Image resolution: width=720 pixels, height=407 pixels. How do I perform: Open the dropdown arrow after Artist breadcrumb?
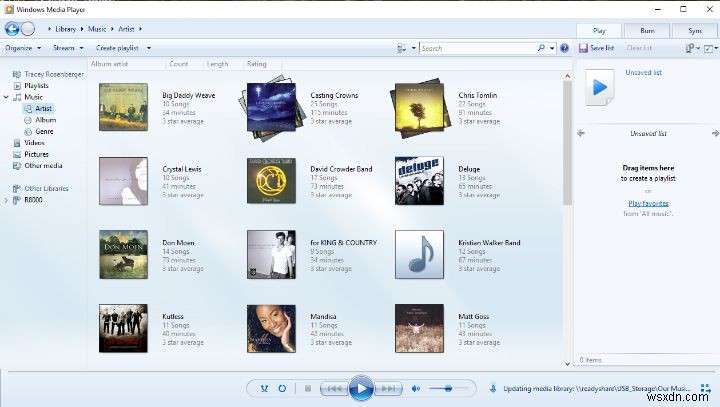tap(141, 29)
